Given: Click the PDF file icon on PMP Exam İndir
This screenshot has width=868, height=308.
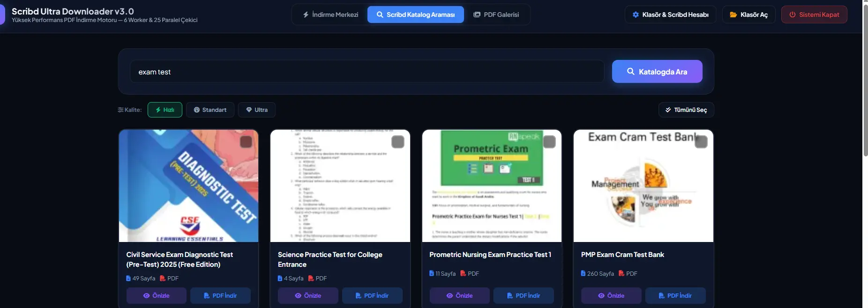Looking at the screenshot, I should [x=662, y=295].
